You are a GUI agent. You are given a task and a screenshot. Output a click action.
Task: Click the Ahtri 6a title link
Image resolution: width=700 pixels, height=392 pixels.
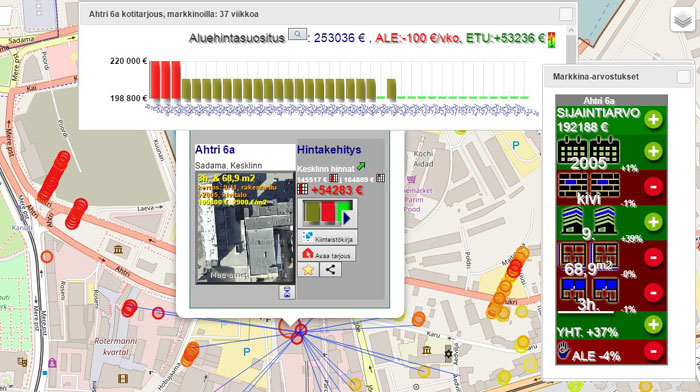[215, 150]
